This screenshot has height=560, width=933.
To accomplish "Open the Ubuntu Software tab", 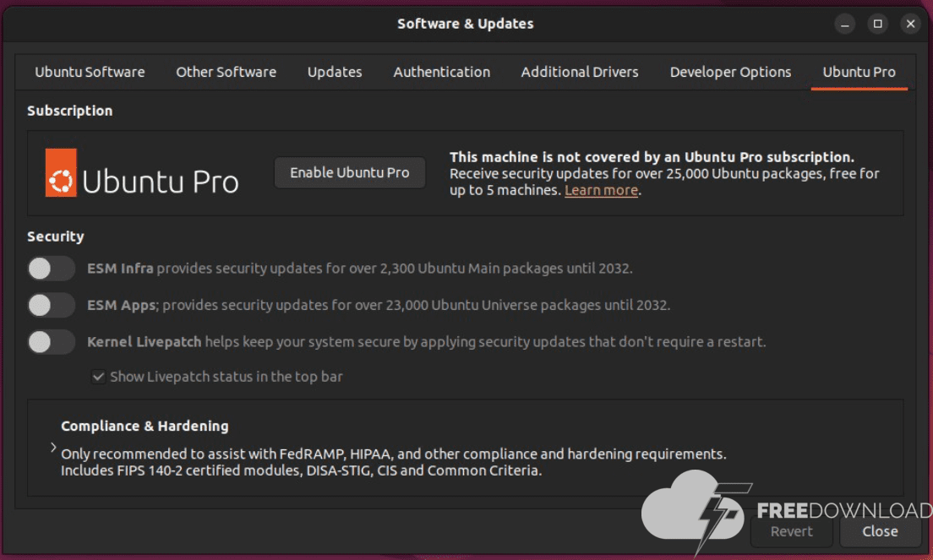I will (90, 72).
